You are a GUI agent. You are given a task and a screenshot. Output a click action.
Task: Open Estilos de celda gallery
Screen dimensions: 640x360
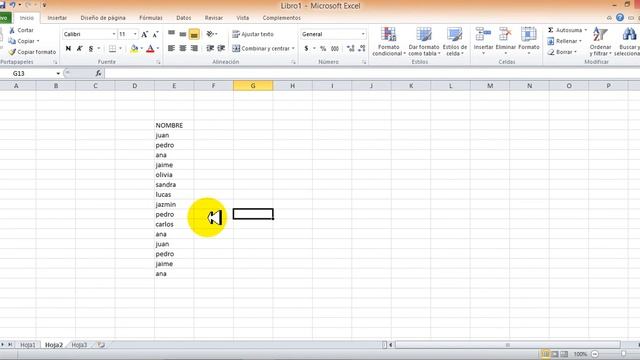[454, 42]
